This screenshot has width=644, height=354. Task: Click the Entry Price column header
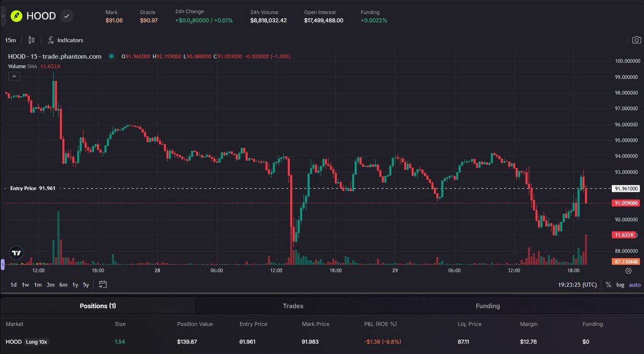(253, 324)
